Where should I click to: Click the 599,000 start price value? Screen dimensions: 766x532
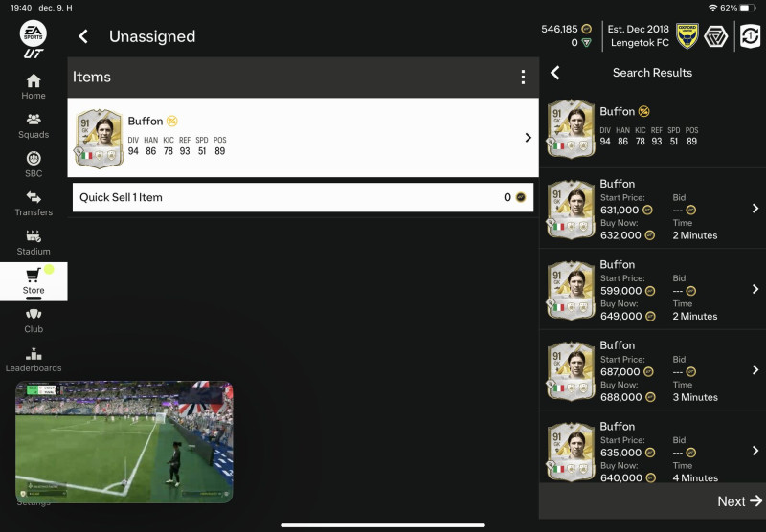[620, 291]
